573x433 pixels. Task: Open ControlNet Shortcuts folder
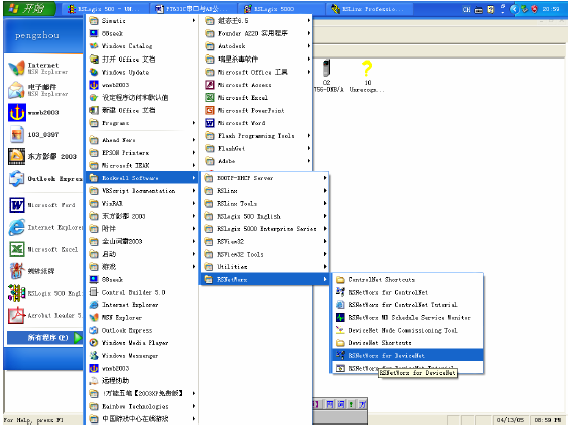tap(408, 280)
